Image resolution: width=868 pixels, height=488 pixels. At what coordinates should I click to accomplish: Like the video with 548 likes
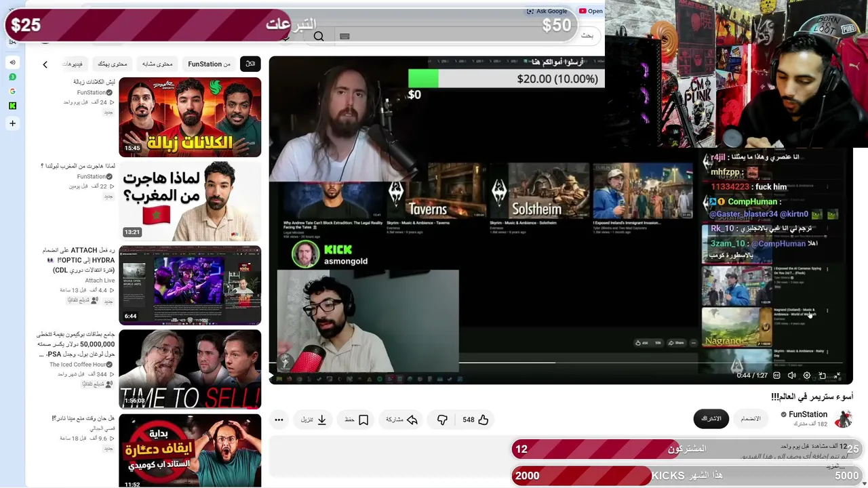(475, 420)
